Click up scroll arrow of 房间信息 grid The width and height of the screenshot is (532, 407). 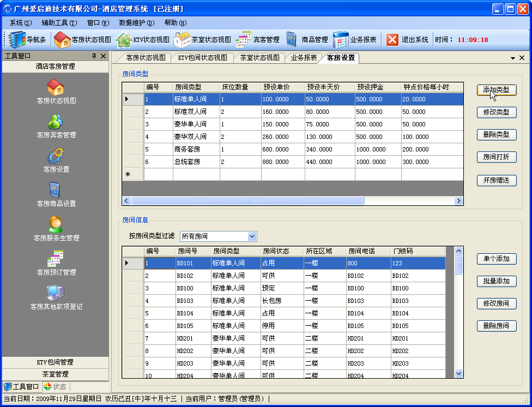point(458,251)
